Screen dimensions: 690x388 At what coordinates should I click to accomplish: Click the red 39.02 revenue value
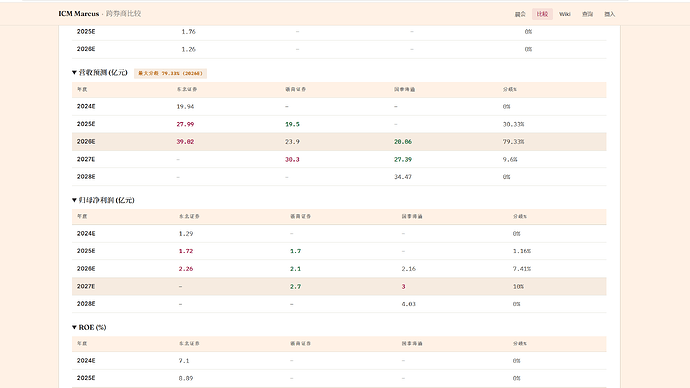(x=185, y=142)
